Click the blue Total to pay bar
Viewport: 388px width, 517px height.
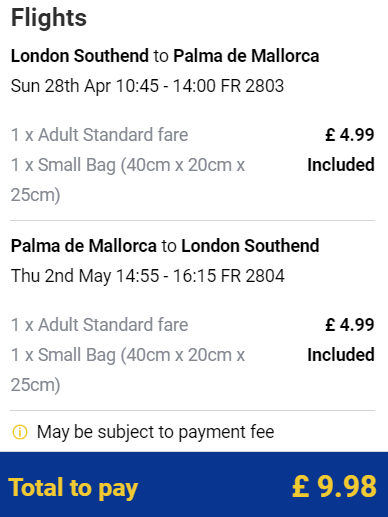[x=194, y=485]
